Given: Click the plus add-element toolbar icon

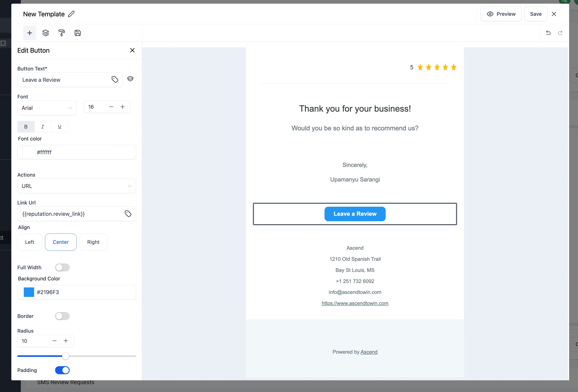Looking at the screenshot, I should [30, 33].
